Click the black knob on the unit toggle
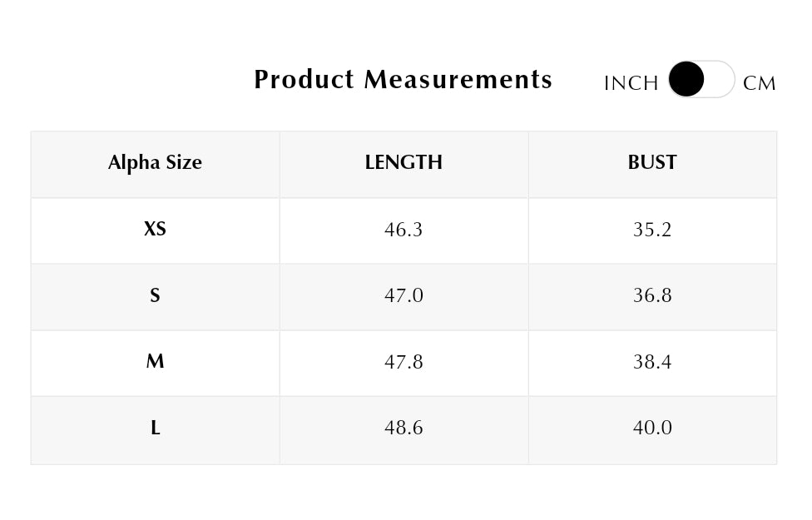The width and height of the screenshot is (812, 520). coord(686,79)
